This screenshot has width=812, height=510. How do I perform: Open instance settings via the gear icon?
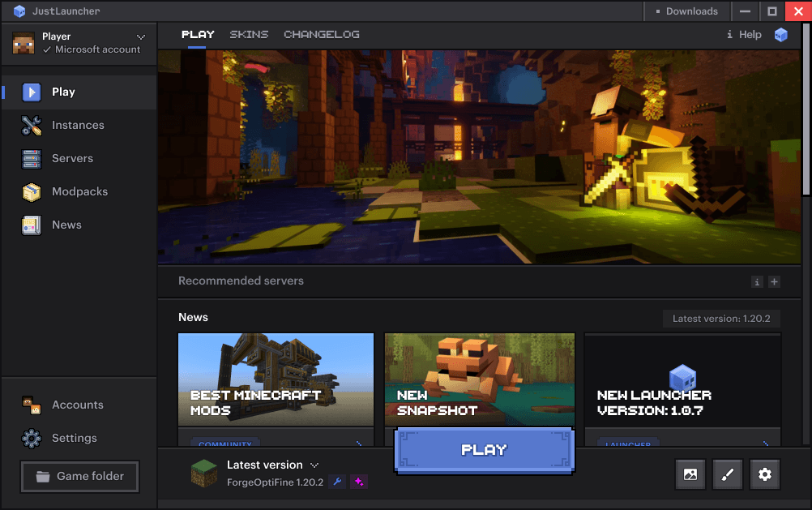(x=764, y=474)
